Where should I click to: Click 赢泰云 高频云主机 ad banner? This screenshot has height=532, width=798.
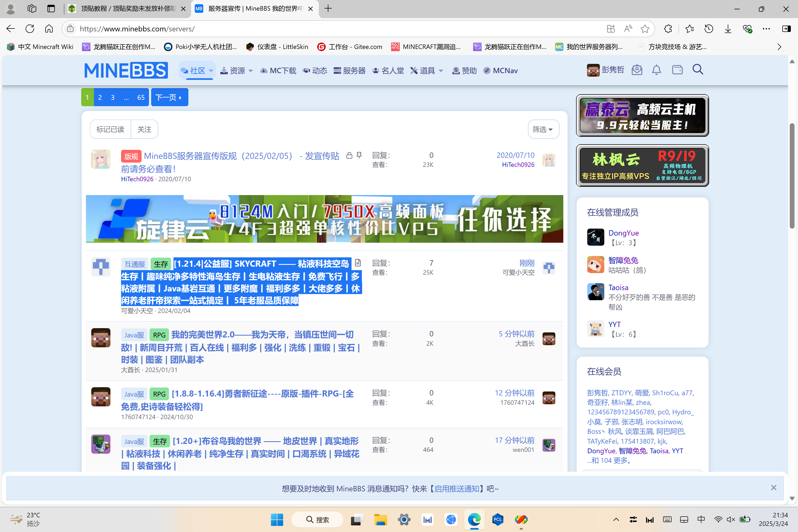click(x=642, y=115)
